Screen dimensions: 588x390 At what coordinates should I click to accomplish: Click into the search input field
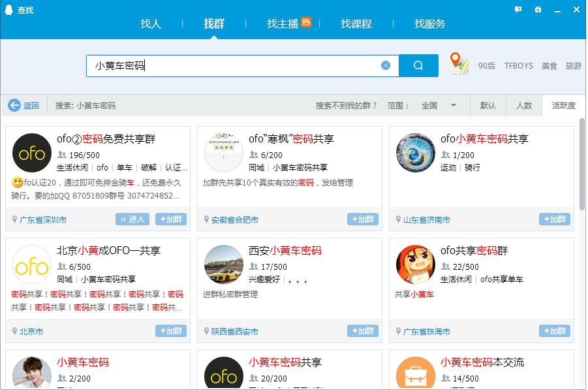tap(235, 65)
